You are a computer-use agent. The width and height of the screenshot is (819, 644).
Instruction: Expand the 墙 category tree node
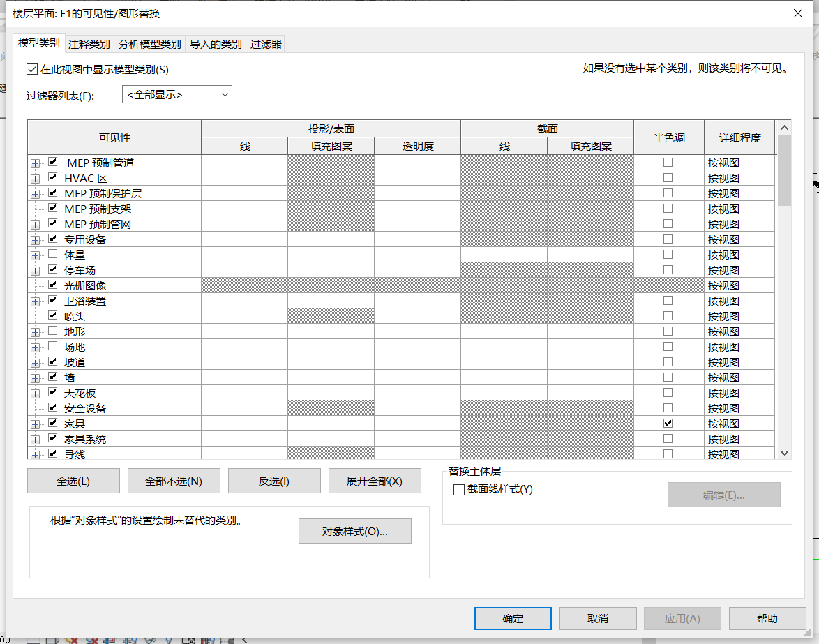36,378
